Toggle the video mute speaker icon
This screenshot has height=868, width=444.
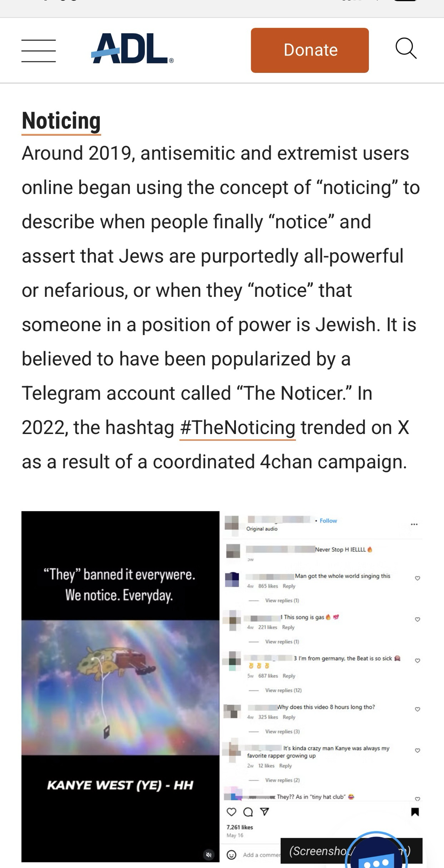tap(209, 855)
